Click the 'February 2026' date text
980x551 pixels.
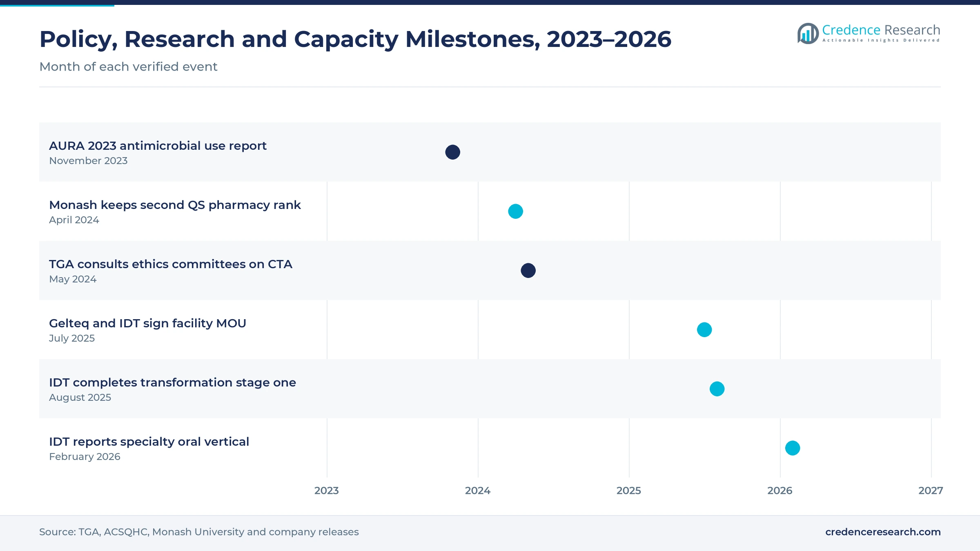click(85, 457)
